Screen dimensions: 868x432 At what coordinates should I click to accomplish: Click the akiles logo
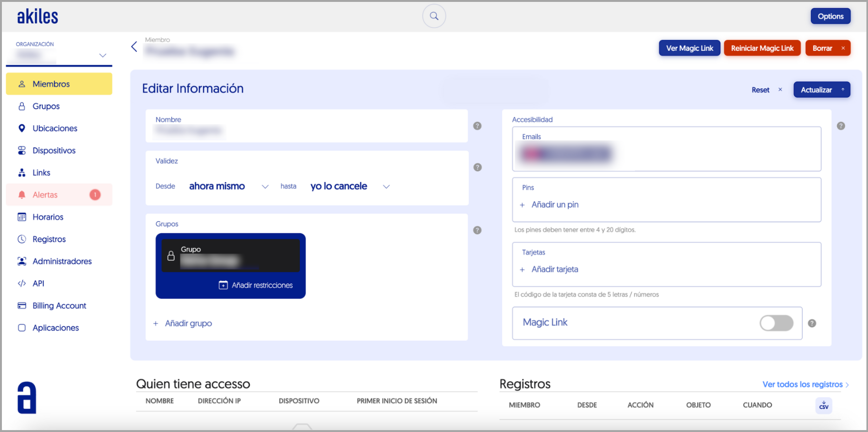(x=38, y=17)
